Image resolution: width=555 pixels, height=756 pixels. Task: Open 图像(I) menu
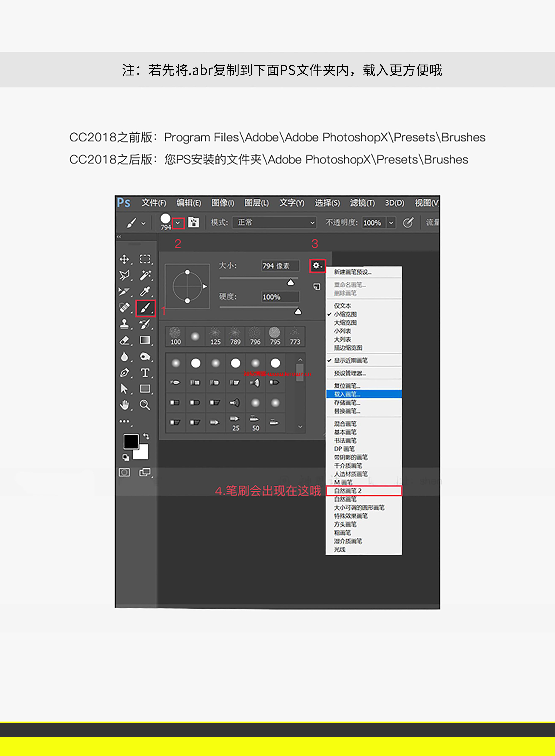click(x=222, y=203)
